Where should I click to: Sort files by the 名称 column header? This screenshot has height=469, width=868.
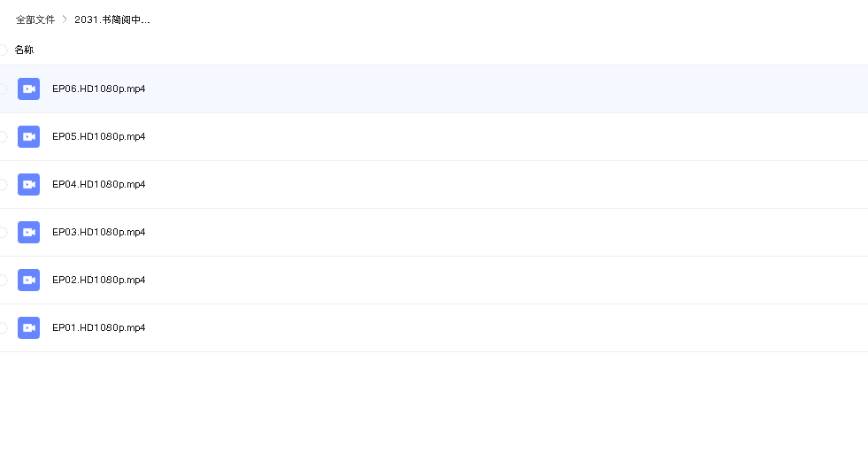pyautogui.click(x=24, y=50)
